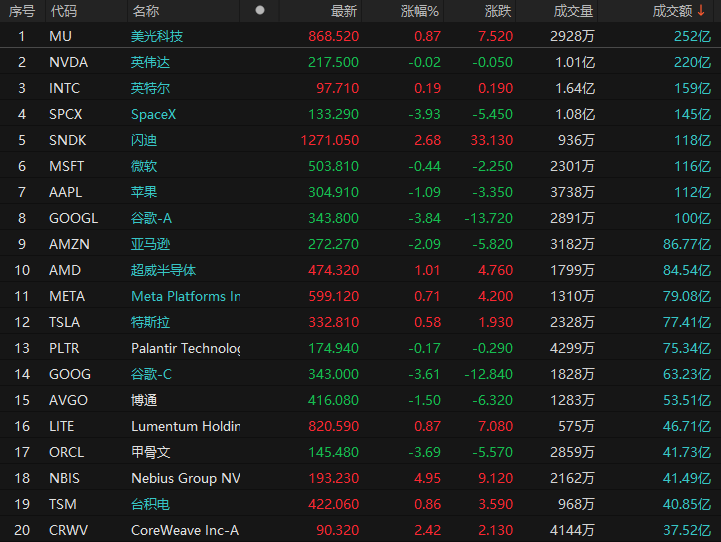Click the 序号 column header

22,11
